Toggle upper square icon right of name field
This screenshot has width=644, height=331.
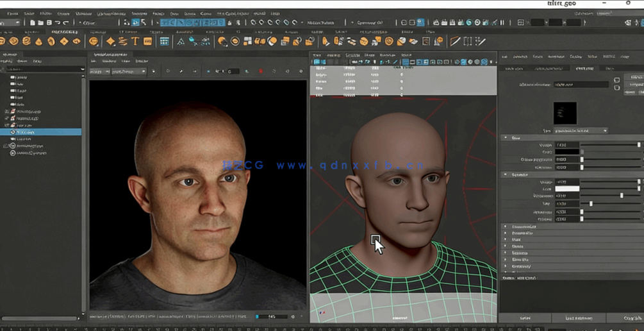pos(616,81)
